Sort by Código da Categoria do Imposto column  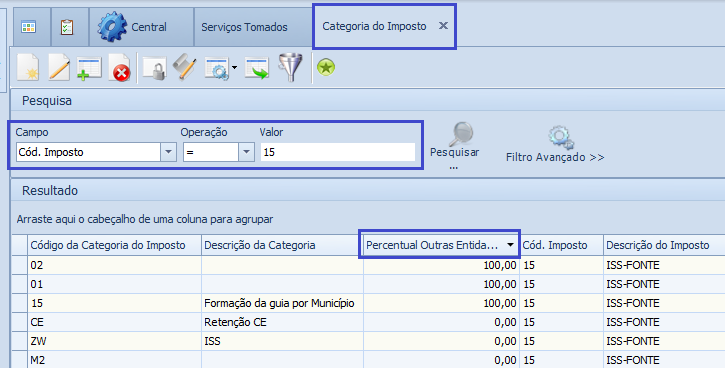[114, 245]
